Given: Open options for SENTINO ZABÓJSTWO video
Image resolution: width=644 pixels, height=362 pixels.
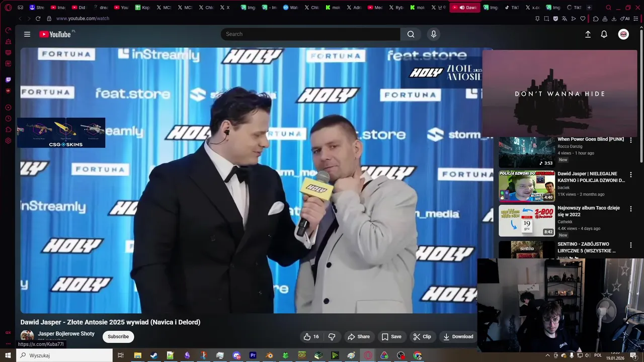Looking at the screenshot, I should (631, 245).
